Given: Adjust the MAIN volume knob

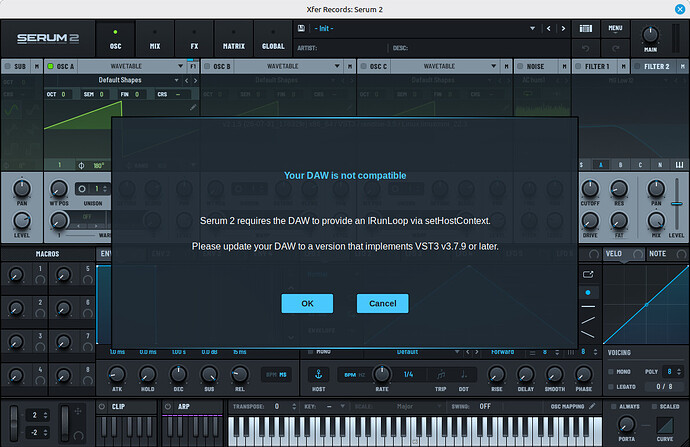Looking at the screenshot, I should [x=650, y=34].
